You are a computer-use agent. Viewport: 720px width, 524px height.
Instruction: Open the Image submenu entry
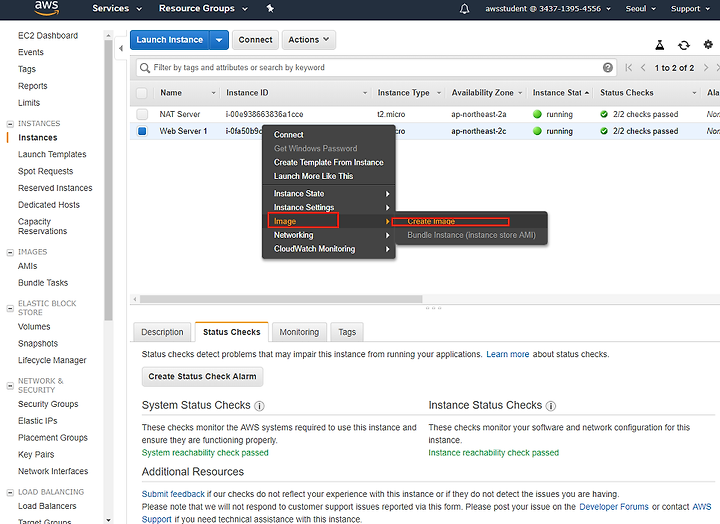point(328,221)
